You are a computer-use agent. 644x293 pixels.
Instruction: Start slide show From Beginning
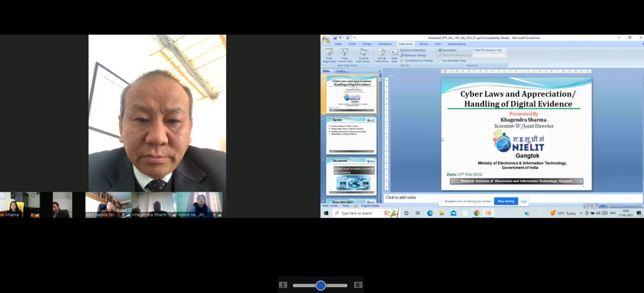point(329,55)
